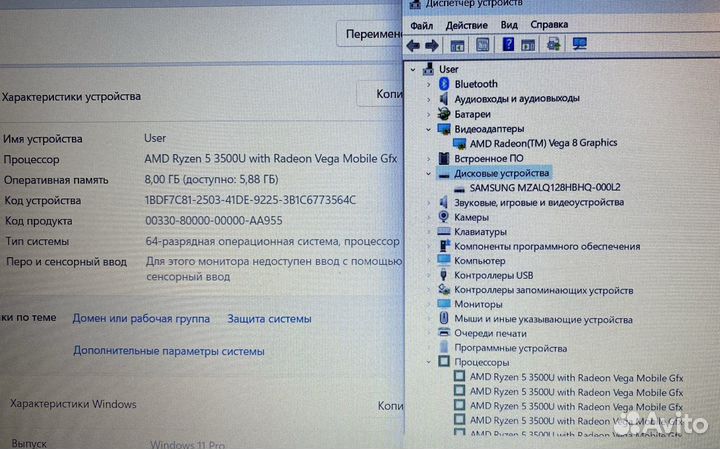Select the Компьютер category icon

pyautogui.click(x=444, y=260)
